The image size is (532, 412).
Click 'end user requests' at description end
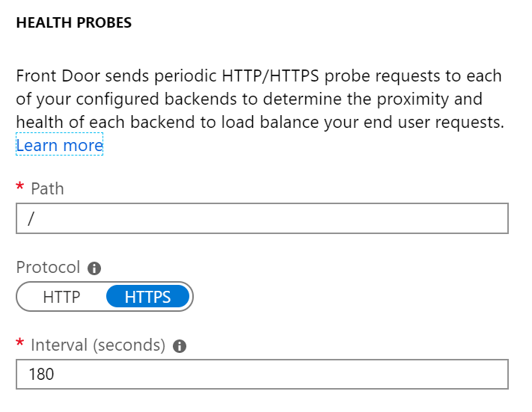434,123
